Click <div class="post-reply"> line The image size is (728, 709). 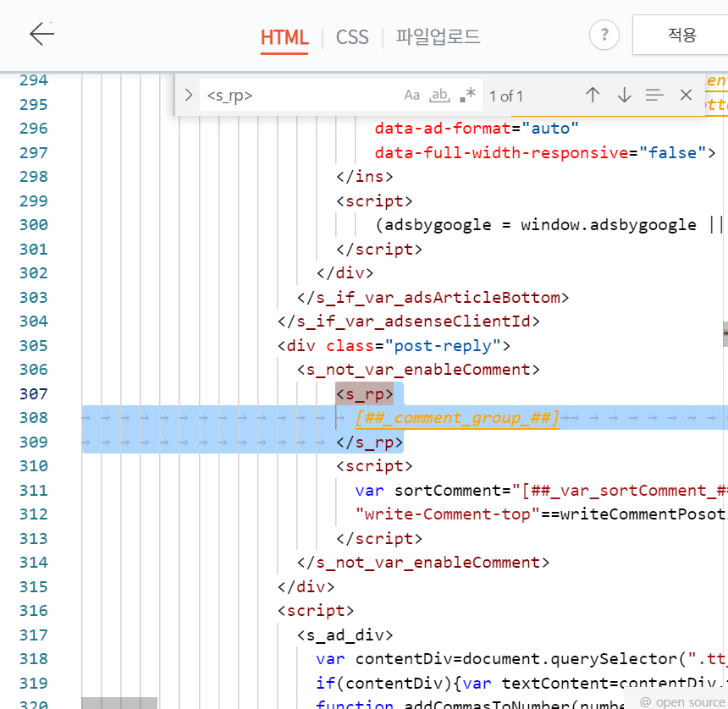pos(394,346)
